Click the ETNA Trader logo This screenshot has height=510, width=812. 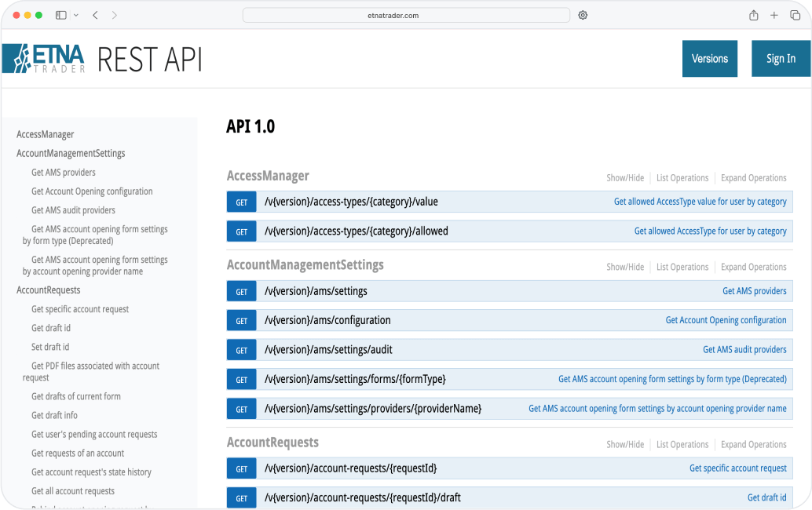[44, 58]
